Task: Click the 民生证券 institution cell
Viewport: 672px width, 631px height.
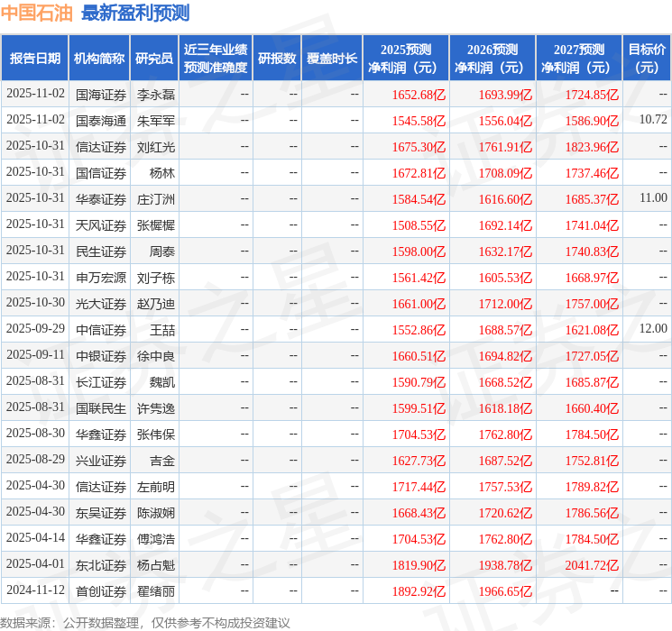Action: point(101,251)
